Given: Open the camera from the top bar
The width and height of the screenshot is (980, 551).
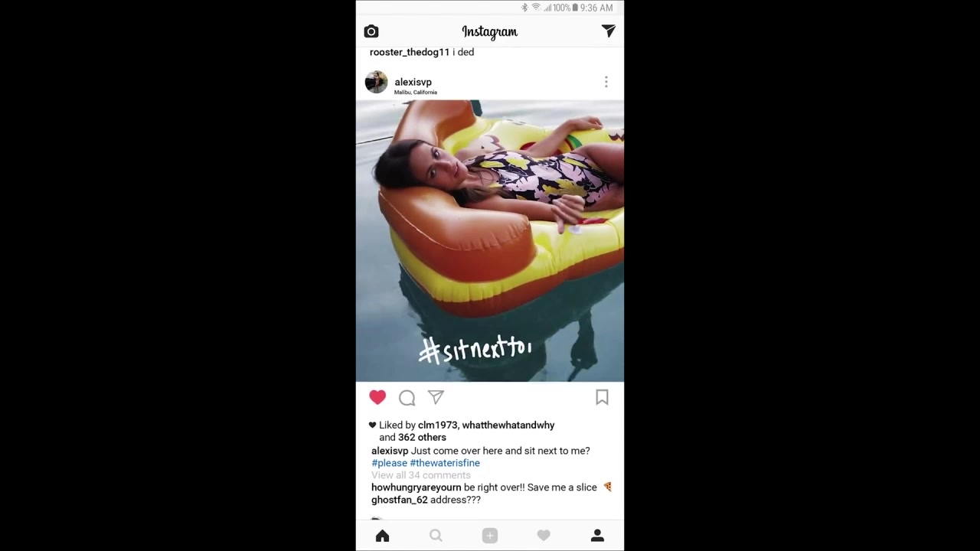Looking at the screenshot, I should 371,31.
